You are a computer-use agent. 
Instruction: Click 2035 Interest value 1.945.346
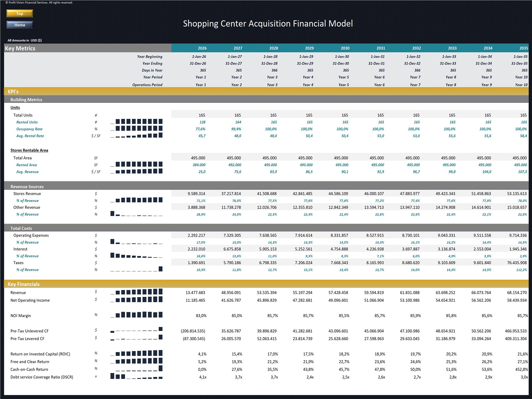(518, 249)
